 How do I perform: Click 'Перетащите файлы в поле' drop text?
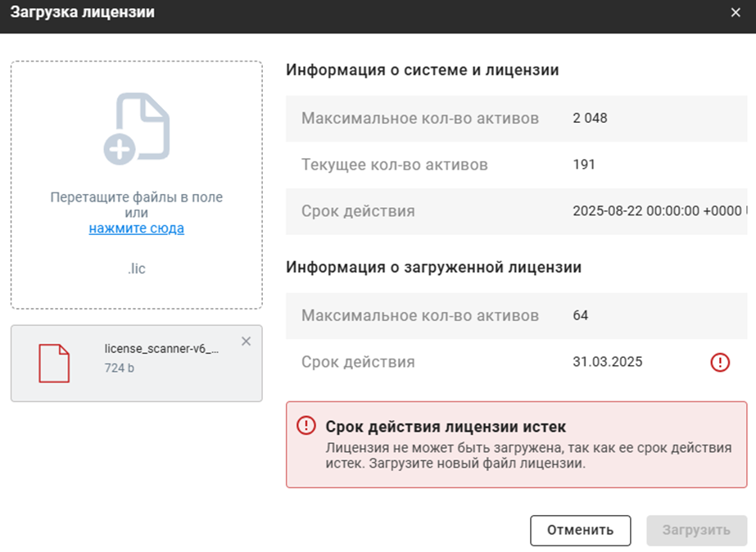click(x=137, y=197)
